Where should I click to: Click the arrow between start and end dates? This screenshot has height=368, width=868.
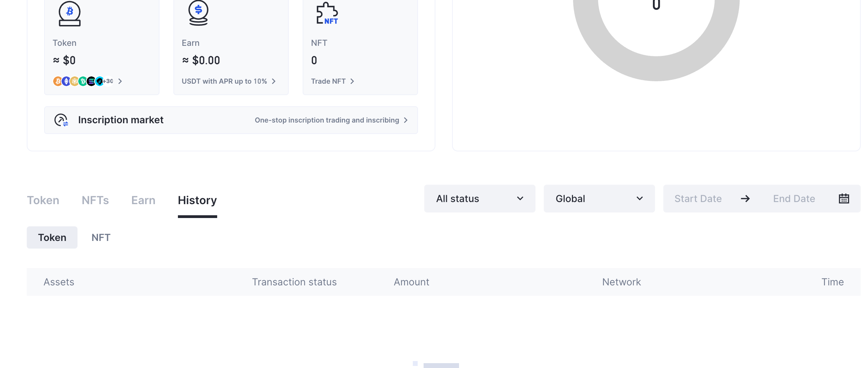(x=745, y=199)
